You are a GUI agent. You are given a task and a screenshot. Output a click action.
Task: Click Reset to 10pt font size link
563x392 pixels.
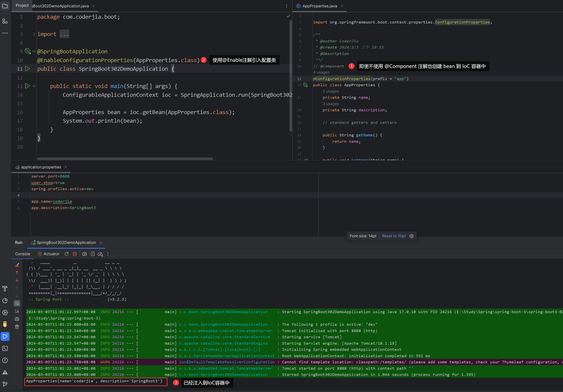click(x=394, y=236)
